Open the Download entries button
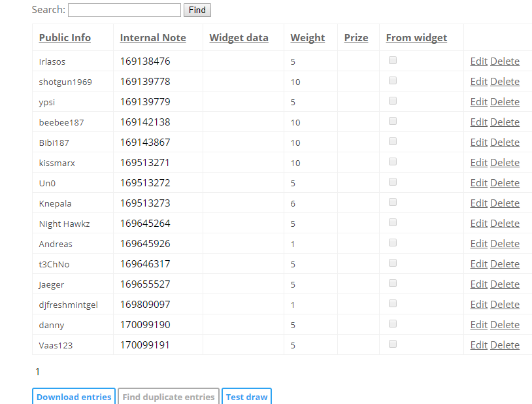The image size is (532, 404). (74, 397)
